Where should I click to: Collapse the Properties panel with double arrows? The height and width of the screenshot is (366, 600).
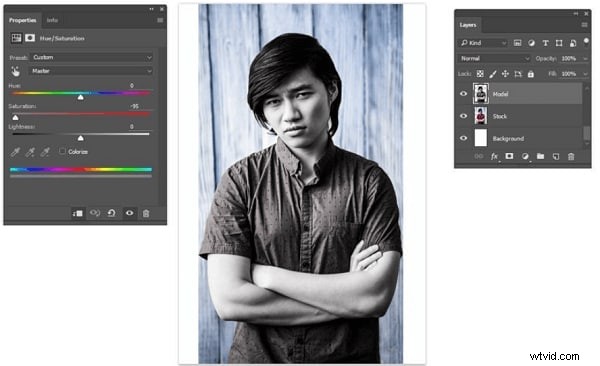tap(152, 9)
